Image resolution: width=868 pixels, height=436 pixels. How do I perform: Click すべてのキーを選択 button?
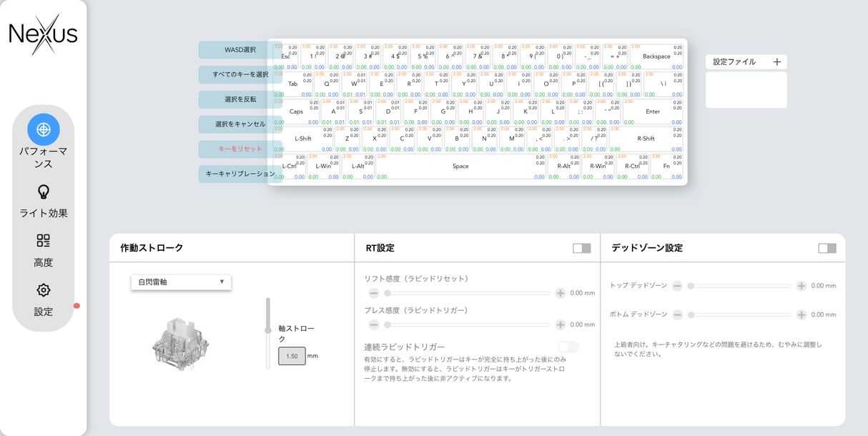[x=240, y=74]
